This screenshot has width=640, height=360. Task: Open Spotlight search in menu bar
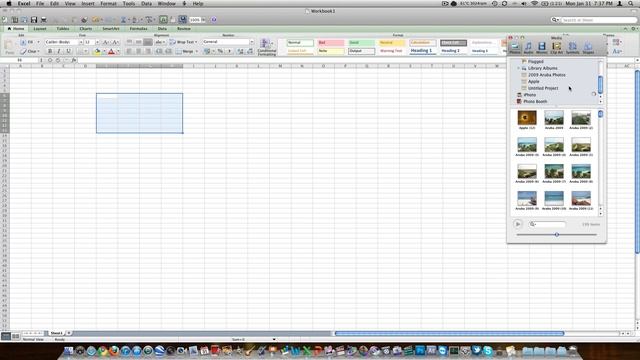631,3
